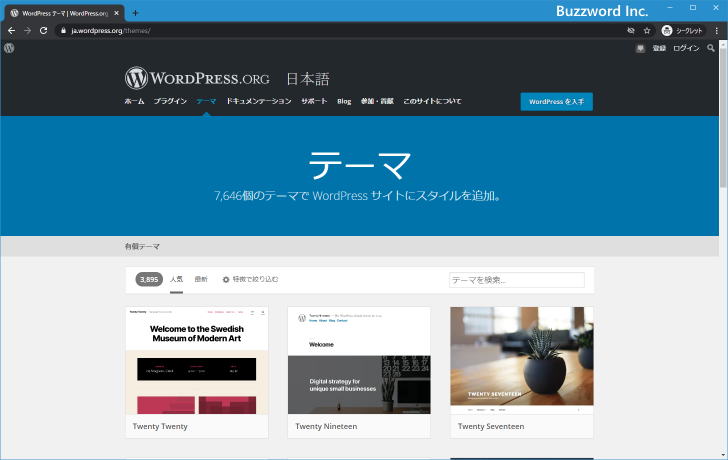
Task: Click the browser forward arrow
Action: [x=27, y=31]
